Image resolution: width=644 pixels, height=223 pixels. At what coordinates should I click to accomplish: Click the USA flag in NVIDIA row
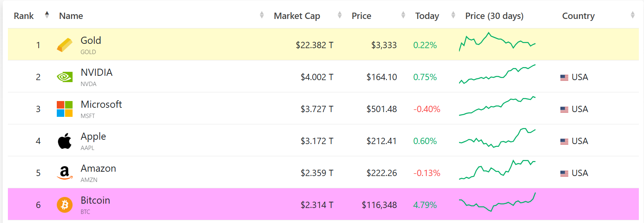coord(564,77)
